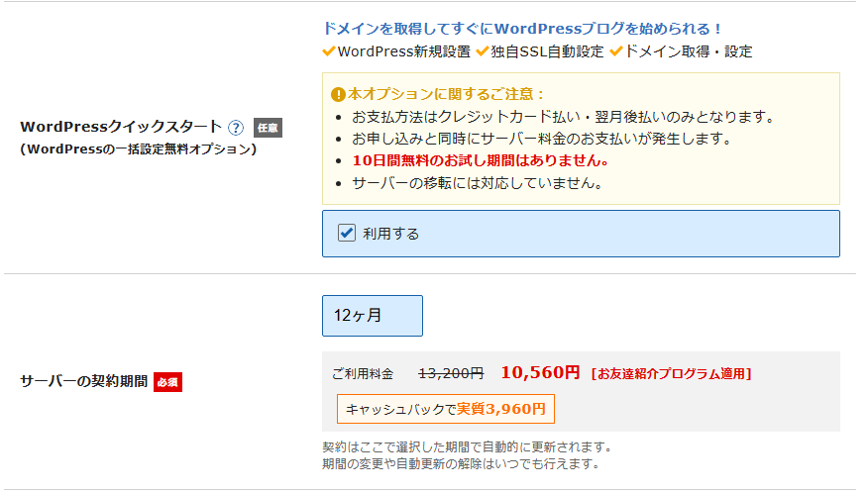The image size is (868, 493).
Task: Click the gray 任意 badge
Action: (x=268, y=128)
